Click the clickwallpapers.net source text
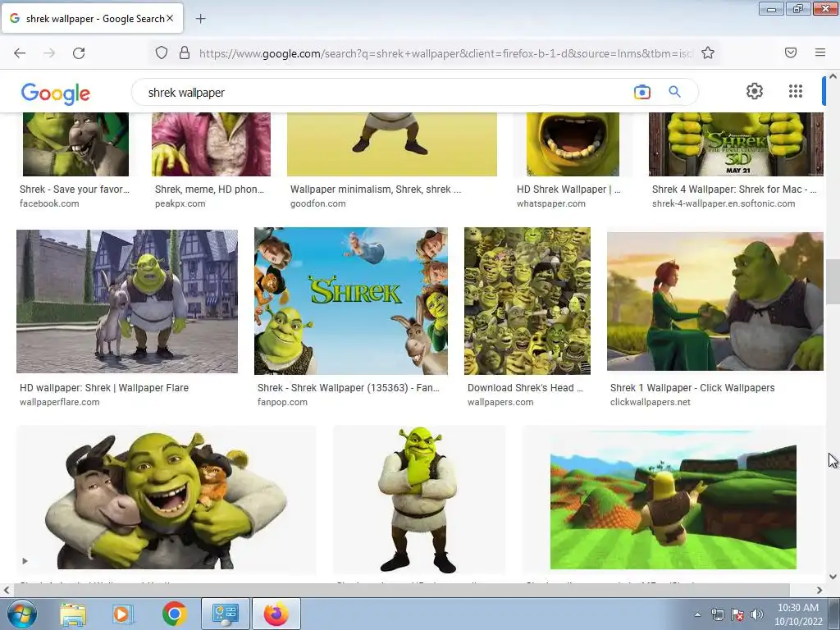This screenshot has width=840, height=630. (650, 402)
